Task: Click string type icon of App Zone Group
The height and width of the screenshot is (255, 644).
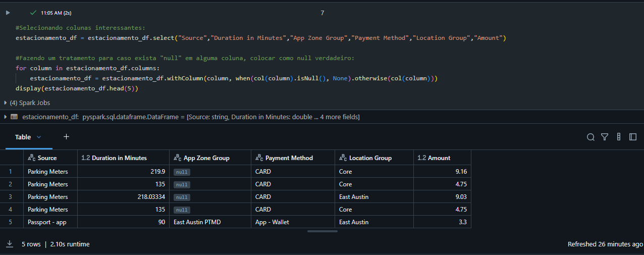Action: 177,158
